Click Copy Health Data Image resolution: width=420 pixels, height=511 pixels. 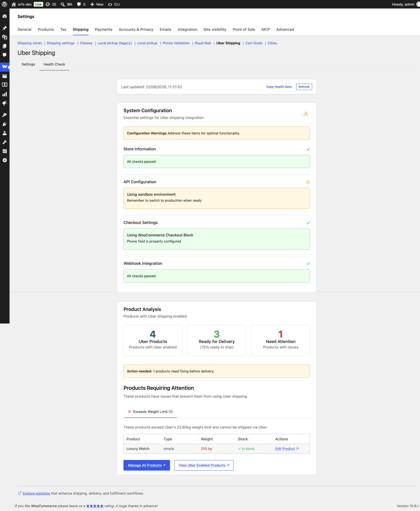279,87
